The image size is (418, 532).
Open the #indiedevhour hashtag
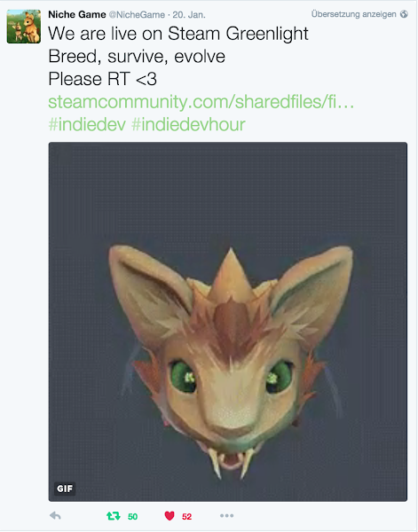188,124
